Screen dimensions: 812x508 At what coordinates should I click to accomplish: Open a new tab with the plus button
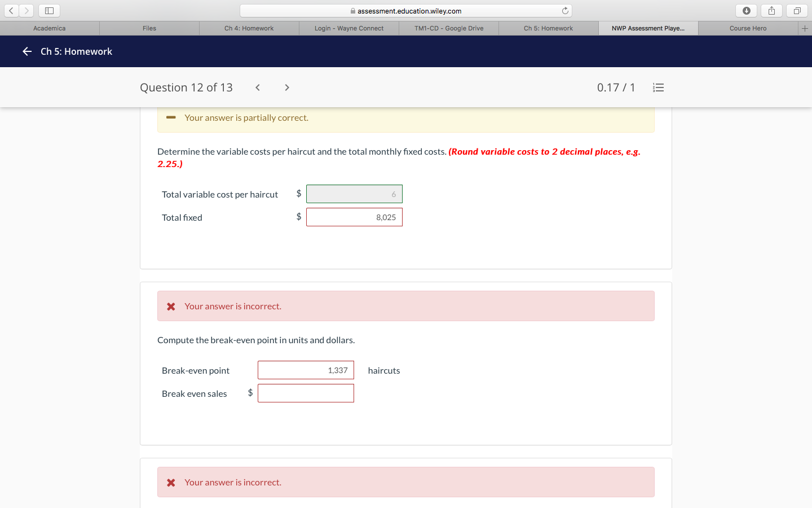pyautogui.click(x=805, y=28)
